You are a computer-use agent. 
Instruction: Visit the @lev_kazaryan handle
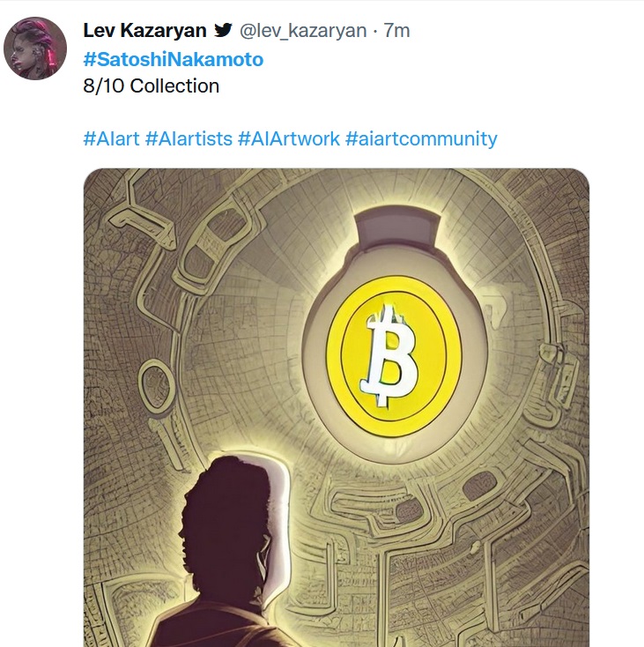[x=303, y=31]
